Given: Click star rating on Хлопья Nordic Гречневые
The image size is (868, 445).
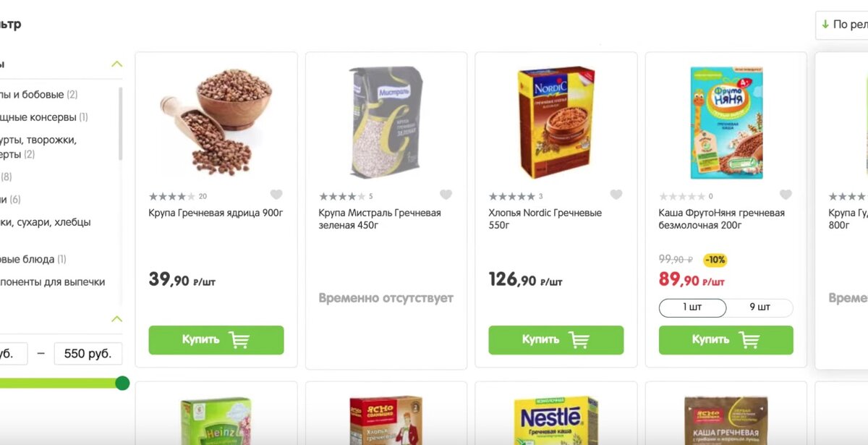Looking at the screenshot, I should pyautogui.click(x=511, y=196).
